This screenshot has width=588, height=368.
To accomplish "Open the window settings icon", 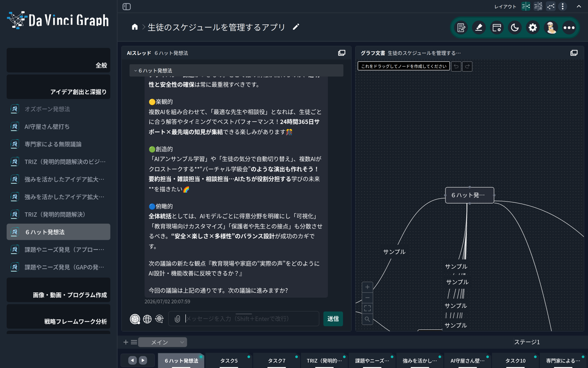I will click(497, 28).
